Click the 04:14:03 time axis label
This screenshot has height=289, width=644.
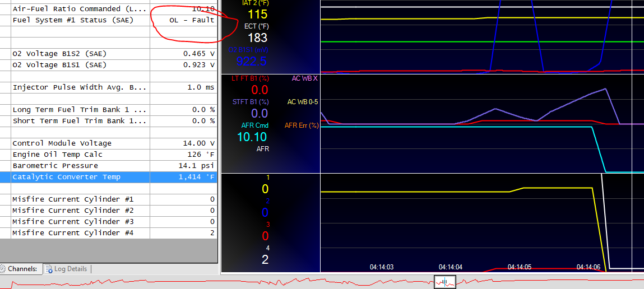coord(382,267)
